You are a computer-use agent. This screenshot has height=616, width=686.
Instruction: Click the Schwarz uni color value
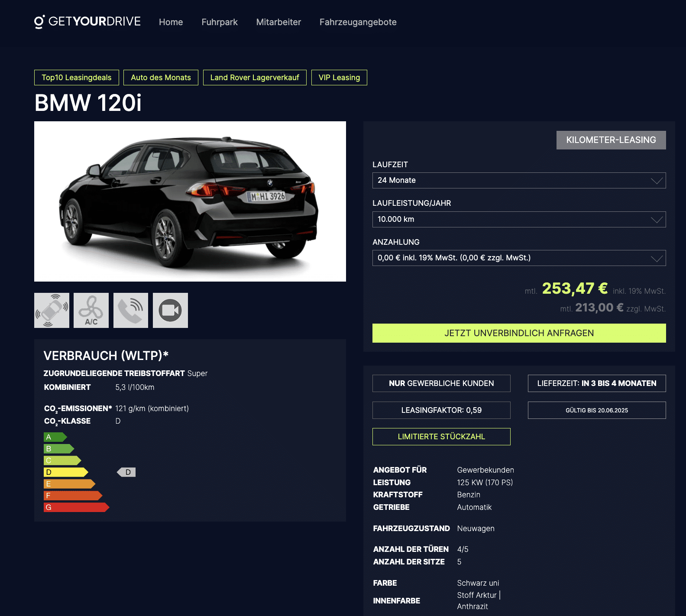click(x=478, y=583)
